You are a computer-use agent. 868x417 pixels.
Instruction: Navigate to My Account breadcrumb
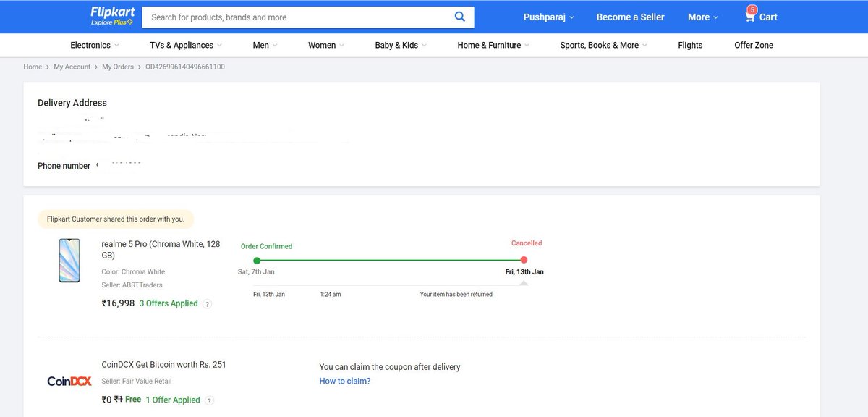(72, 67)
